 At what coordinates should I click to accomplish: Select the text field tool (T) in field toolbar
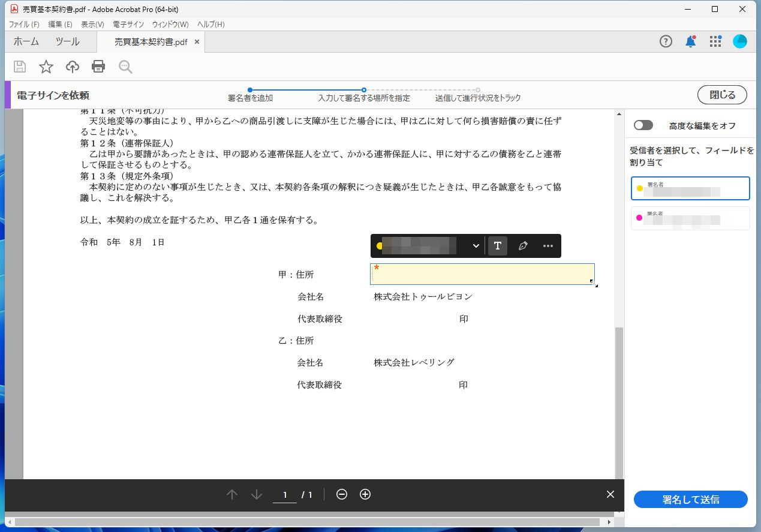pyautogui.click(x=498, y=245)
